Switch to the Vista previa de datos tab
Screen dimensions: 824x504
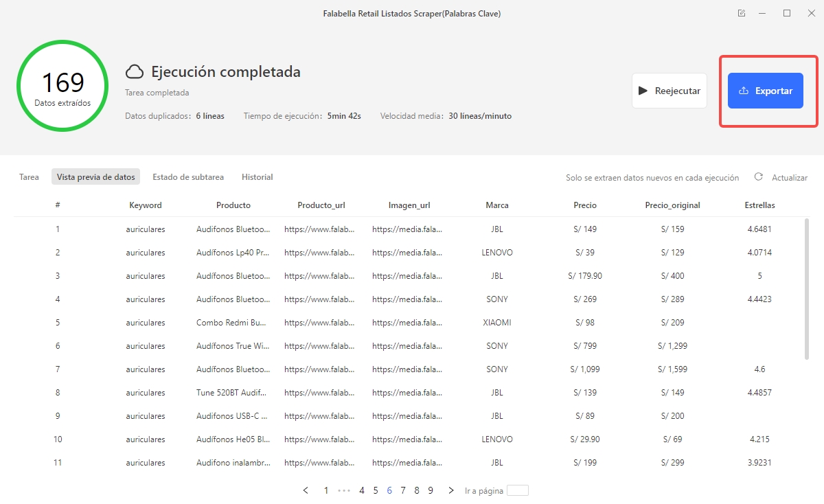(x=95, y=176)
